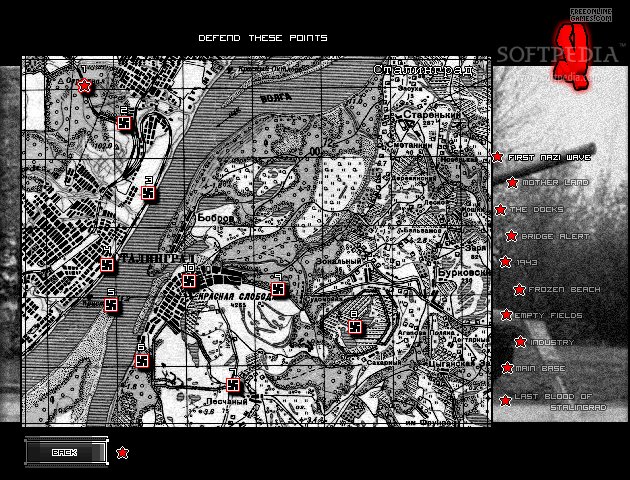Click map point marker number 5

[x=111, y=305]
